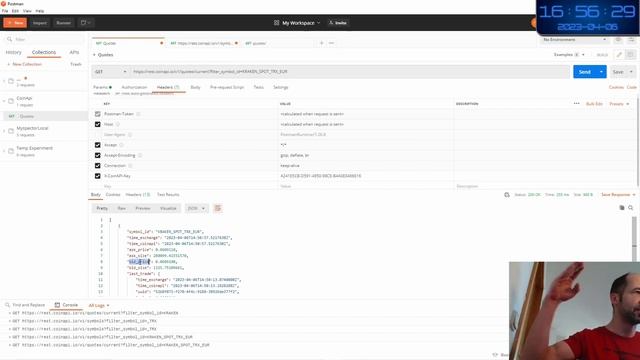Toggle the Postman-Token header checkbox
The image size is (640, 360).
tap(98, 114)
